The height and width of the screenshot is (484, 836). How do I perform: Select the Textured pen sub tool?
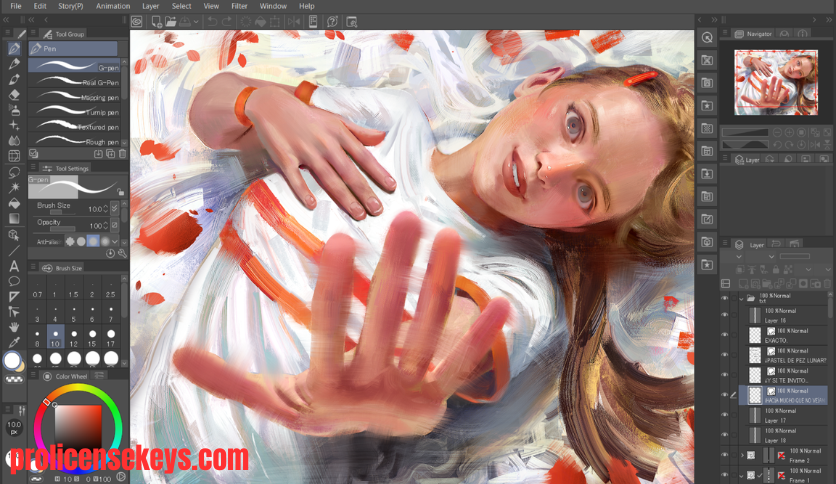(75, 126)
